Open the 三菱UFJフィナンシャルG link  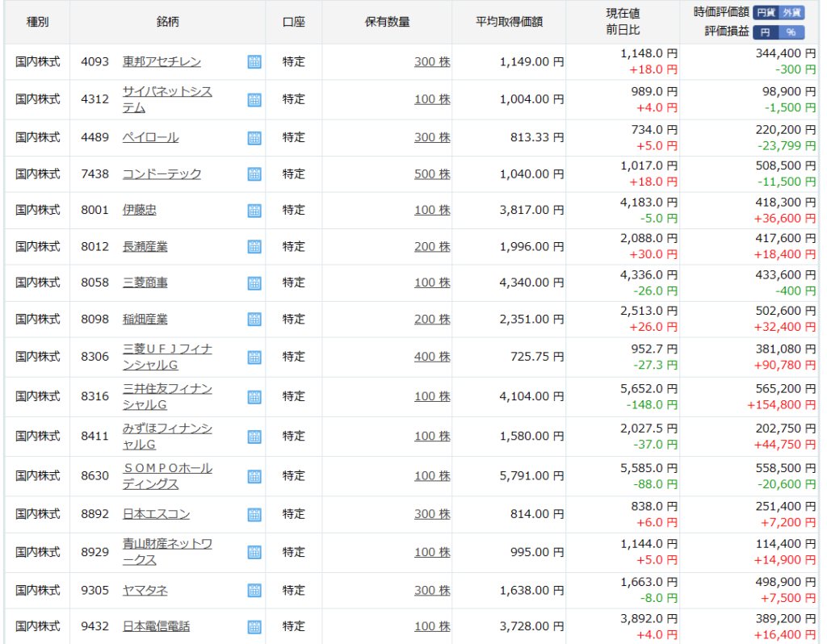(167, 357)
